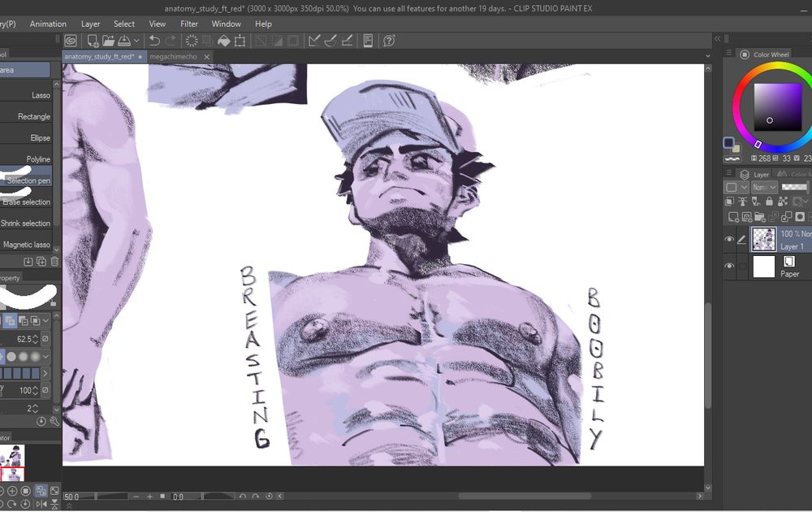The width and height of the screenshot is (812, 512).
Task: Click the wrench sub tool detail icon
Action: click(x=54, y=421)
